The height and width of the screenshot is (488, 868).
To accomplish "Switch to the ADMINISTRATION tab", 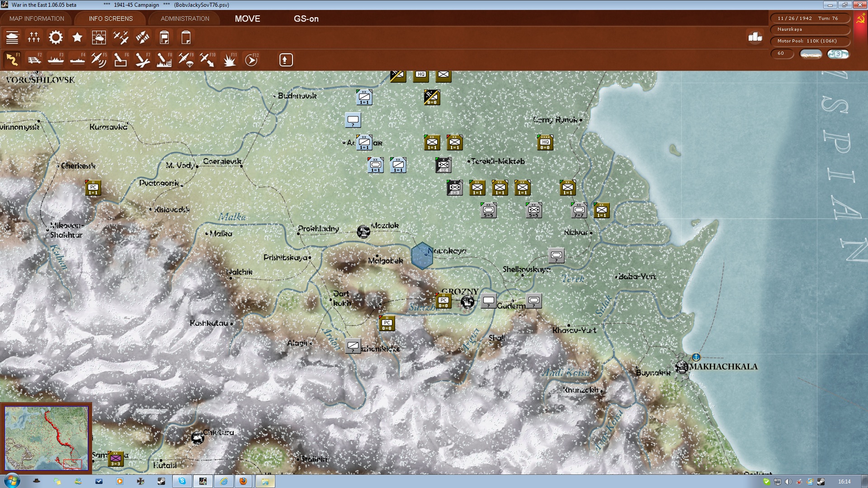I will tap(185, 19).
